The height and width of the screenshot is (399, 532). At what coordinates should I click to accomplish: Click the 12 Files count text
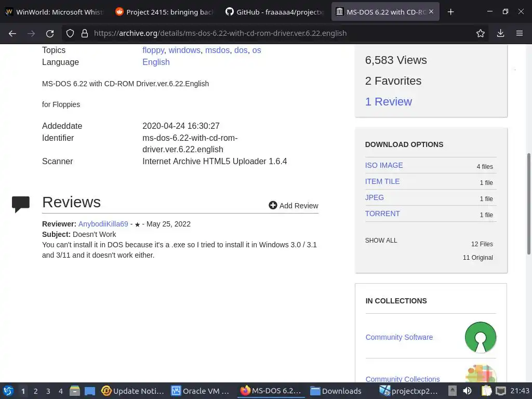tap(482, 244)
